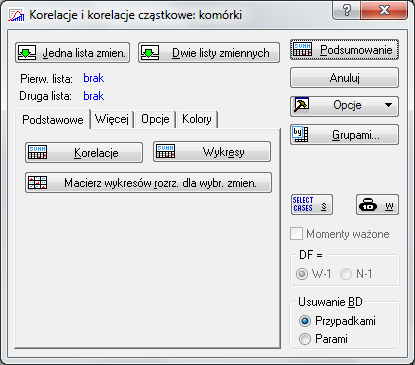Click the Podsumowanie summary button
The width and height of the screenshot is (415, 365).
tap(344, 50)
